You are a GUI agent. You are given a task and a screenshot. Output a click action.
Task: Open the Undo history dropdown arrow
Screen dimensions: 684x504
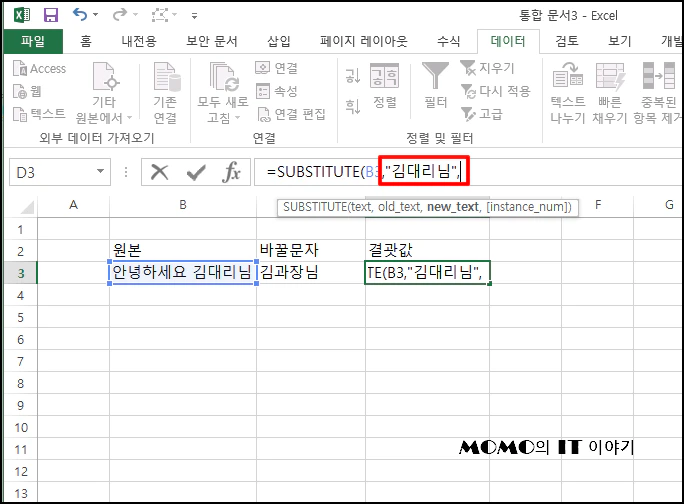(x=96, y=15)
